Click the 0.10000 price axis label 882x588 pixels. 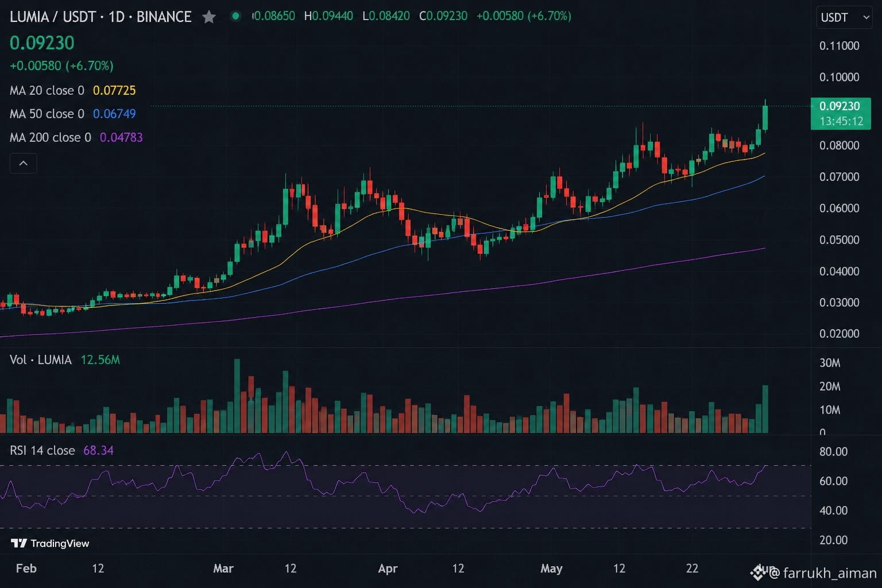[x=840, y=77]
